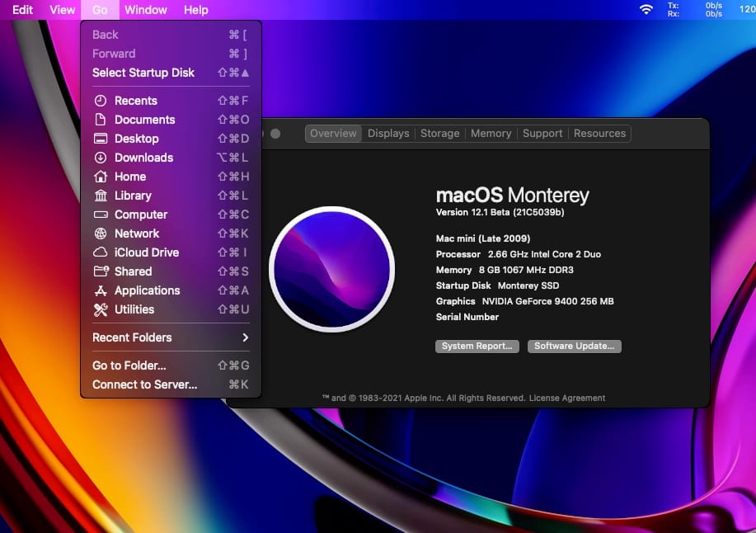Open the View menu
The height and width of the screenshot is (533, 756).
click(x=62, y=10)
